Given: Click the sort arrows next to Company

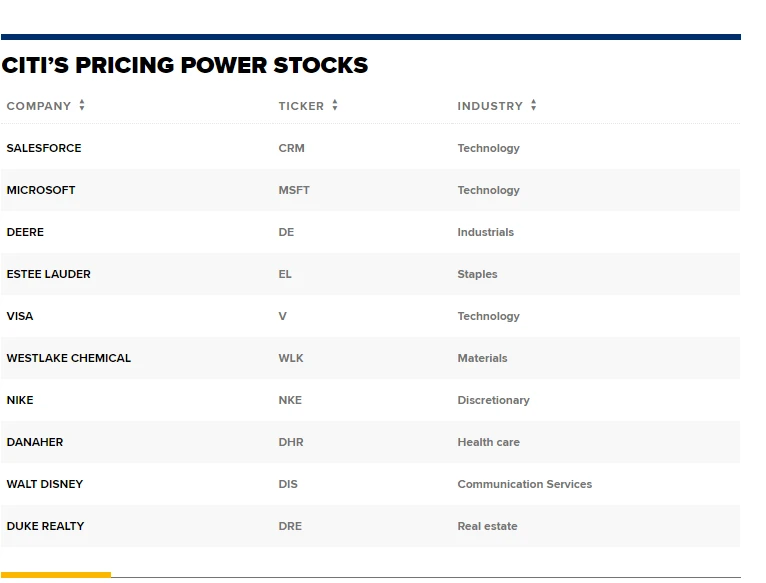Looking at the screenshot, I should pyautogui.click(x=82, y=106).
